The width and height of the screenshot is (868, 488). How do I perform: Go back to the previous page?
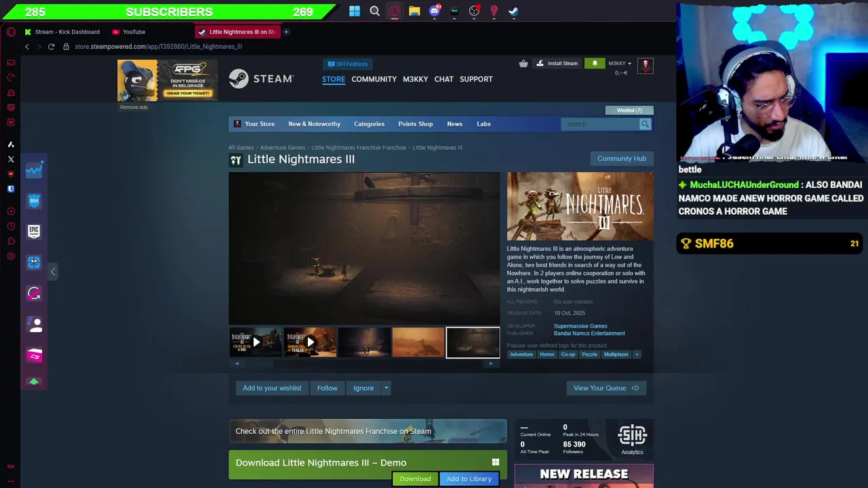27,47
